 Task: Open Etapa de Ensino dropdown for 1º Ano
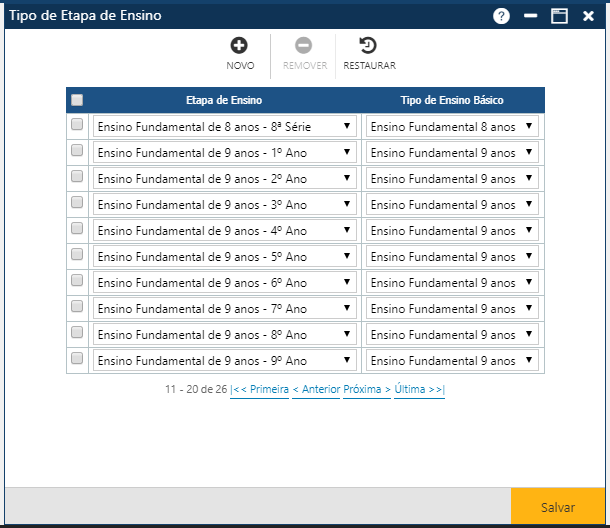click(x=224, y=152)
